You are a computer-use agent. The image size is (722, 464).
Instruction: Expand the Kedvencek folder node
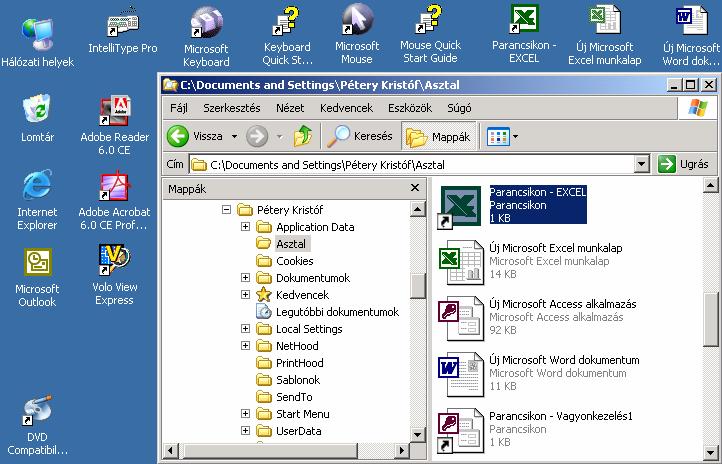point(245,295)
